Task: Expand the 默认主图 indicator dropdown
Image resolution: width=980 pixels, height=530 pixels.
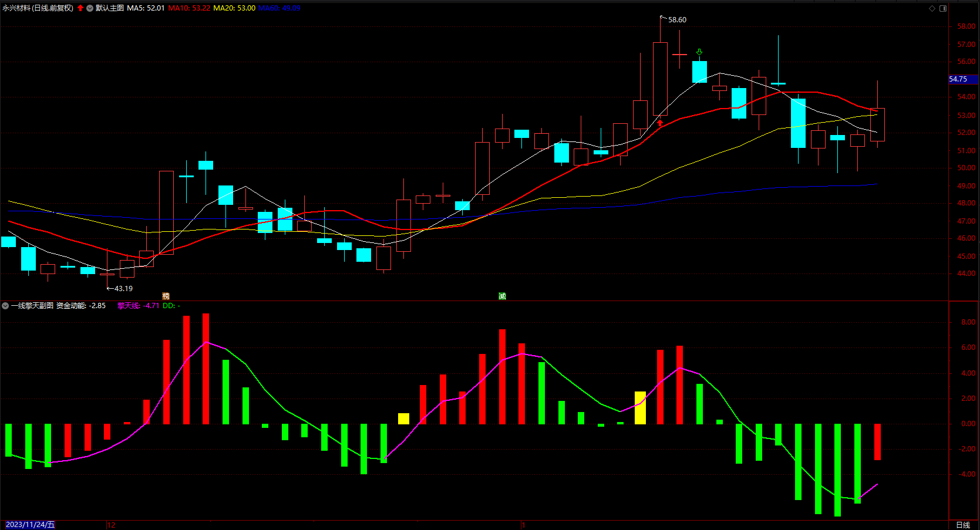Action: (90, 8)
